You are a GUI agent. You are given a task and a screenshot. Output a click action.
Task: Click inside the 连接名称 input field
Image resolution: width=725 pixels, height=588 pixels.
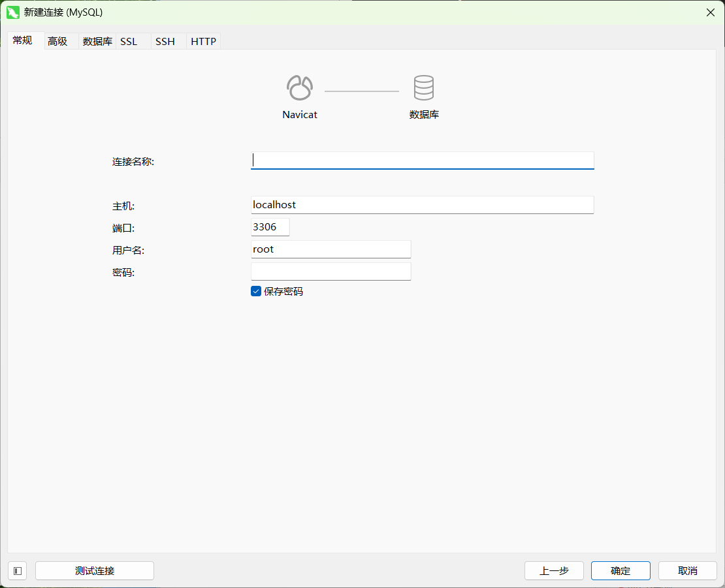pyautogui.click(x=422, y=160)
